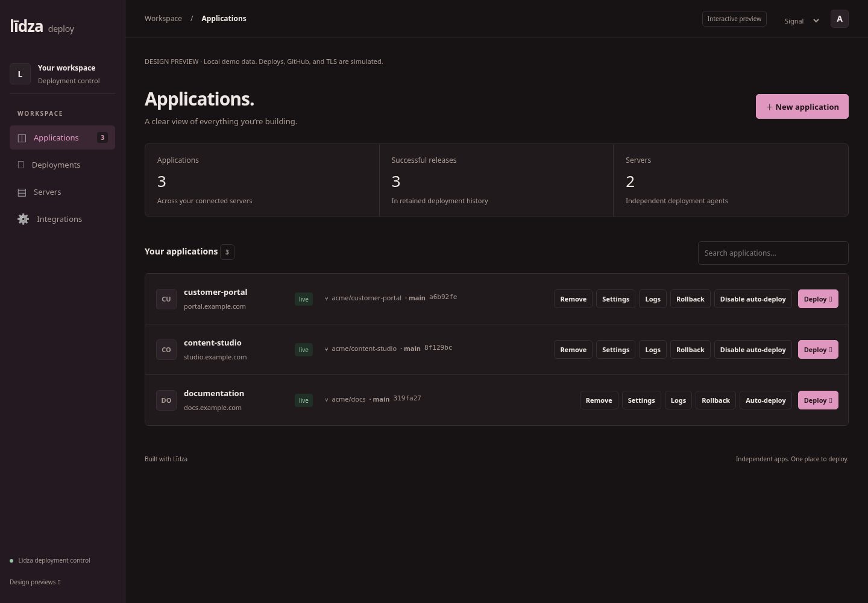Deploy the customer-portal application
868x603 pixels.
[818, 299]
